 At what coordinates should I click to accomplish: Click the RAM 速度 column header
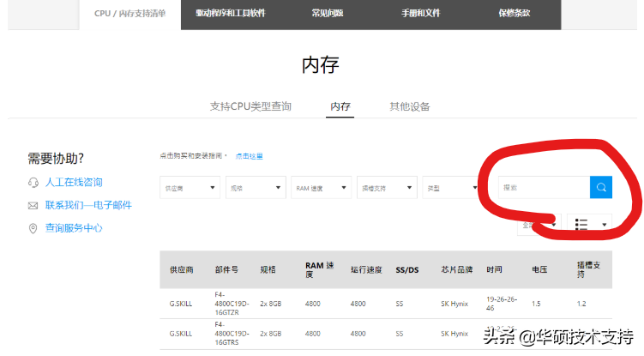pyautogui.click(x=320, y=269)
